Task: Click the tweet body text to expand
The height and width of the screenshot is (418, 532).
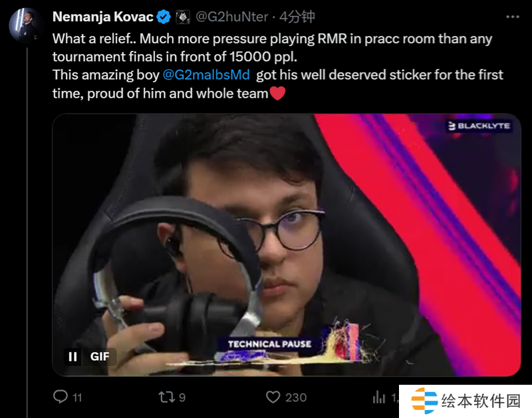Action: (x=277, y=66)
